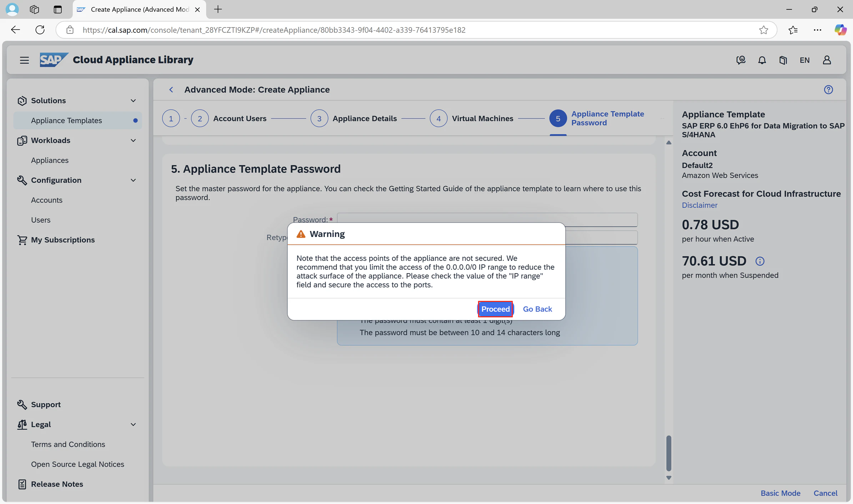The width and height of the screenshot is (853, 504).
Task: Go to wizard step 1
Action: 171,119
